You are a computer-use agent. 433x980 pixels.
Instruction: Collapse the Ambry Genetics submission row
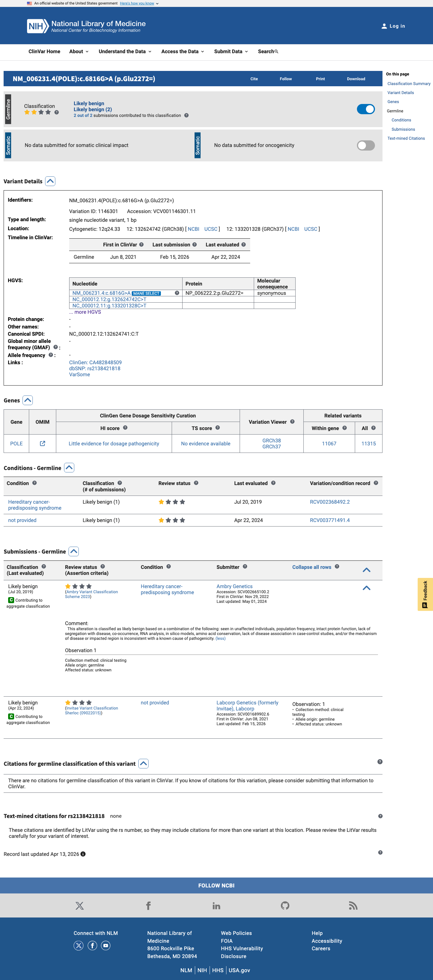pyautogui.click(x=367, y=588)
